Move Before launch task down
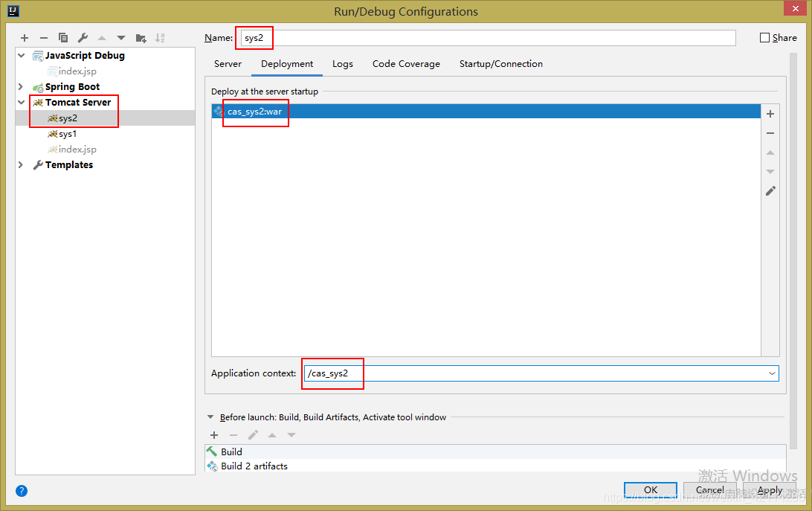The width and height of the screenshot is (812, 511). click(291, 435)
